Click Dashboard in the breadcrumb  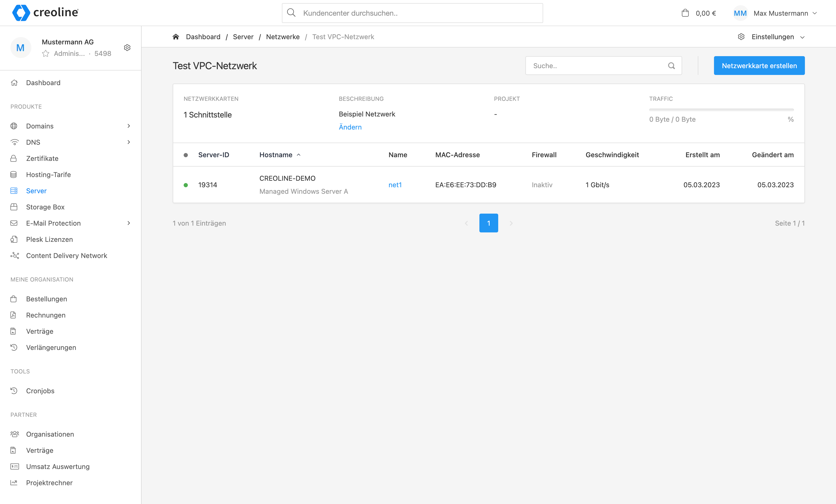[x=203, y=37]
